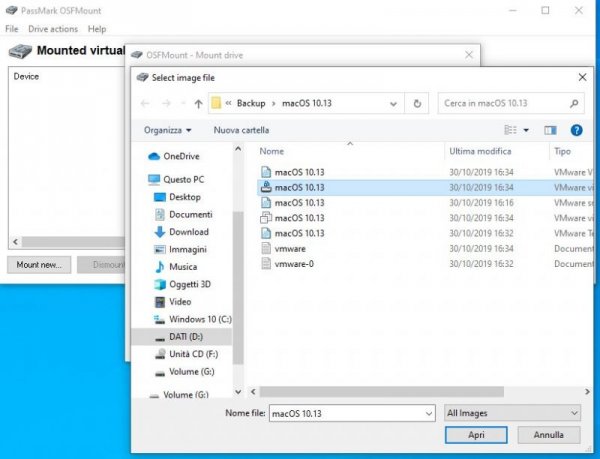This screenshot has width=600, height=459.
Task: Open the All Images file type dropdown
Action: coord(512,413)
